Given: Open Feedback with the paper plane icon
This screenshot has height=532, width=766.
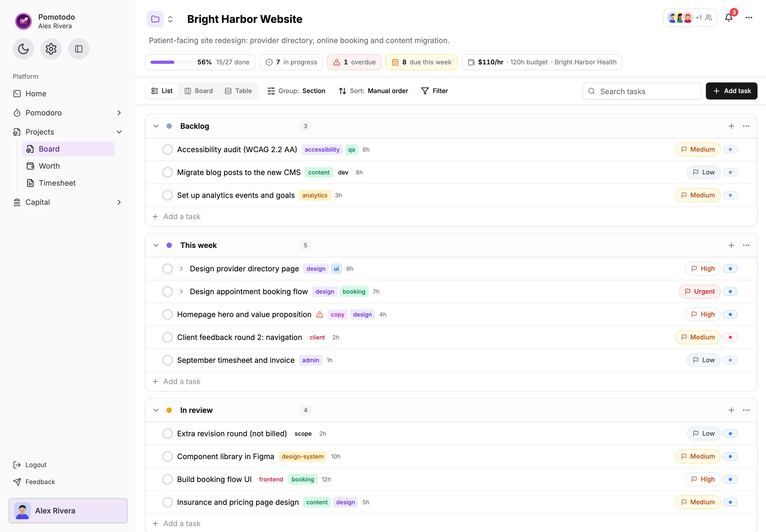Looking at the screenshot, I should coord(34,482).
